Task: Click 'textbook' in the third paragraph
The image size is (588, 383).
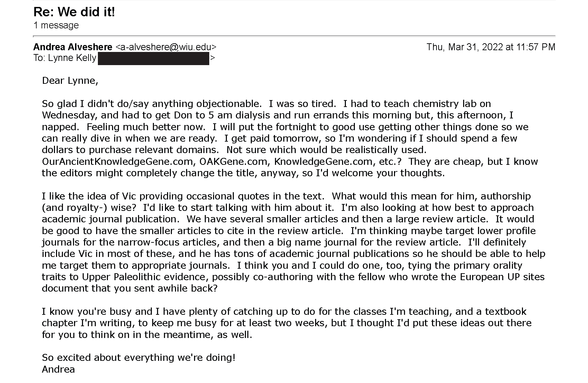Action: tap(506, 312)
